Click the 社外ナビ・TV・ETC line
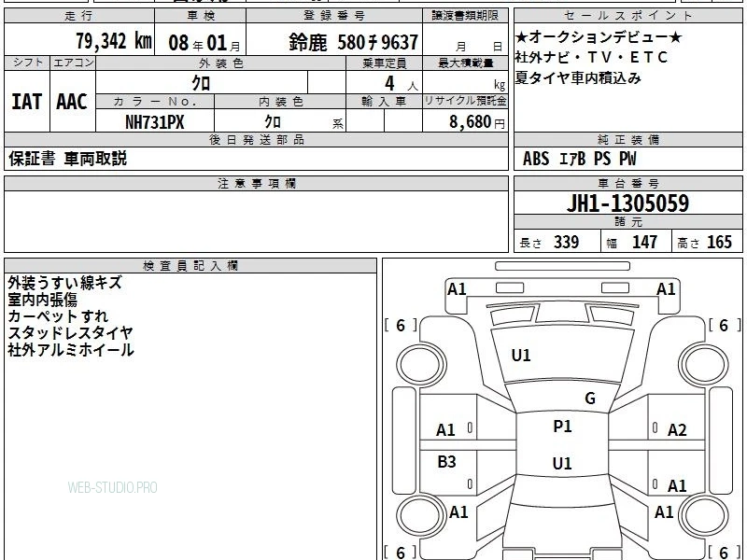The width and height of the screenshot is (747, 560). click(x=591, y=57)
